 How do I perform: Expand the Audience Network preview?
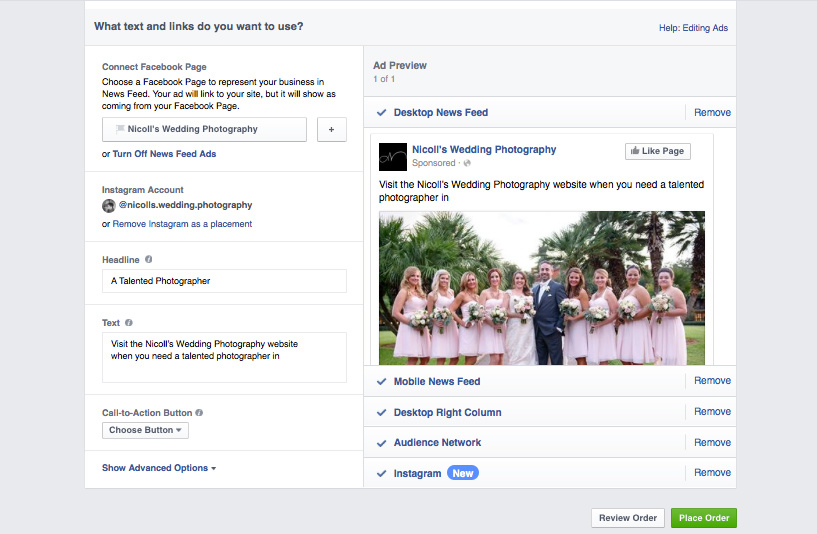pos(437,443)
